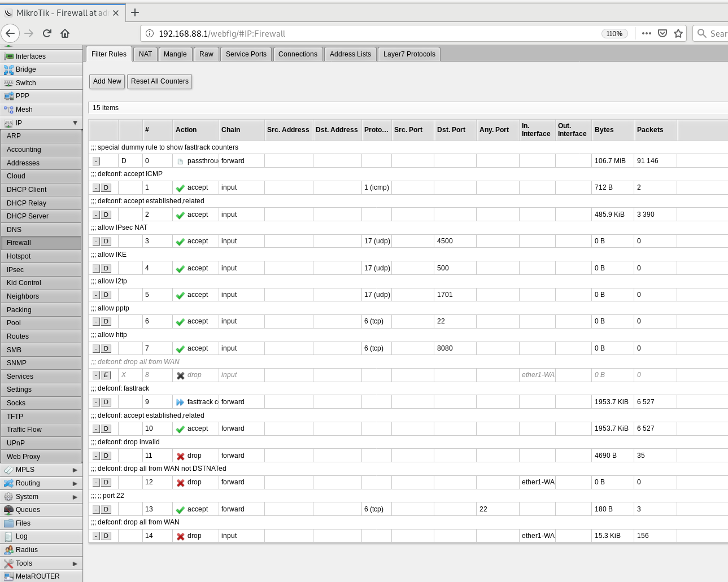The height and width of the screenshot is (582, 728).
Task: Open Mesh menu icon
Action: [x=8, y=110]
